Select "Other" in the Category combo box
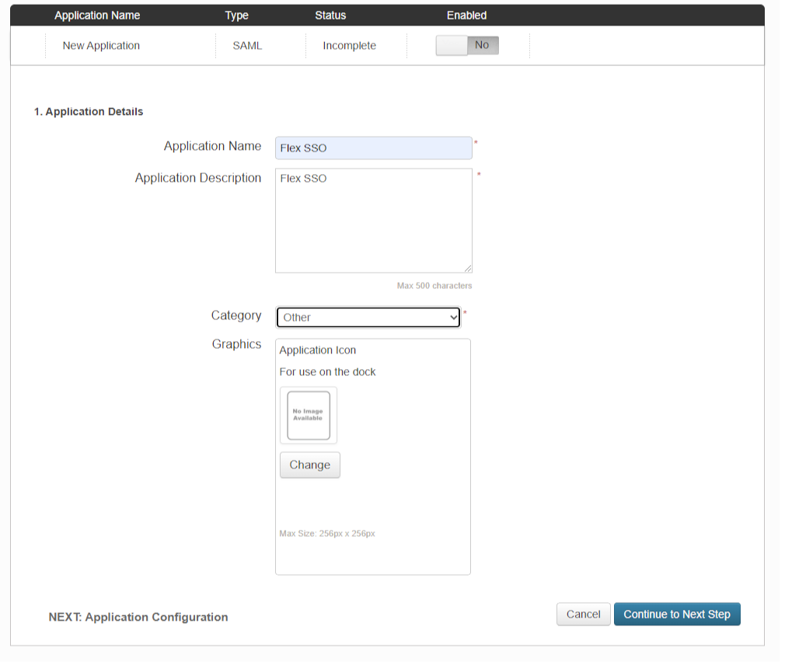785x672 pixels. (x=368, y=317)
